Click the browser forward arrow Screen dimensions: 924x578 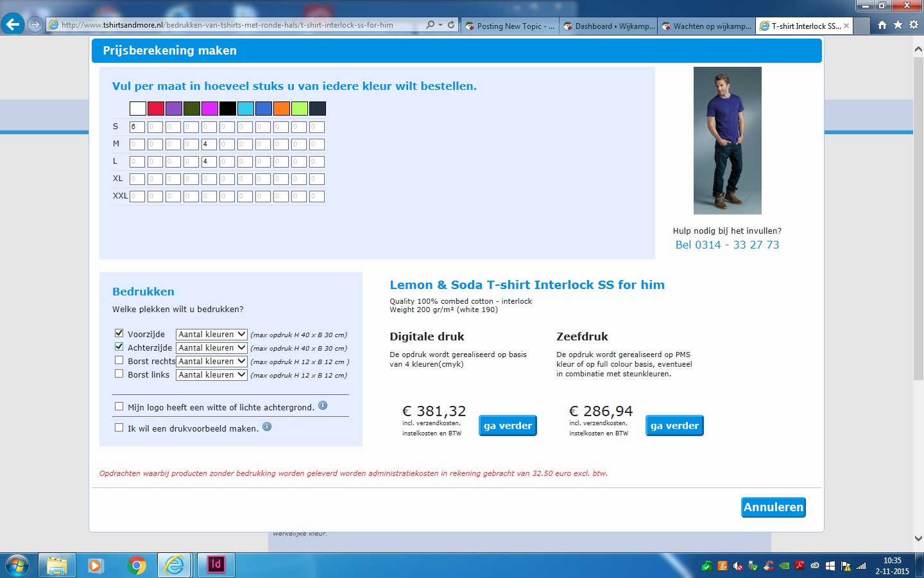(35, 25)
